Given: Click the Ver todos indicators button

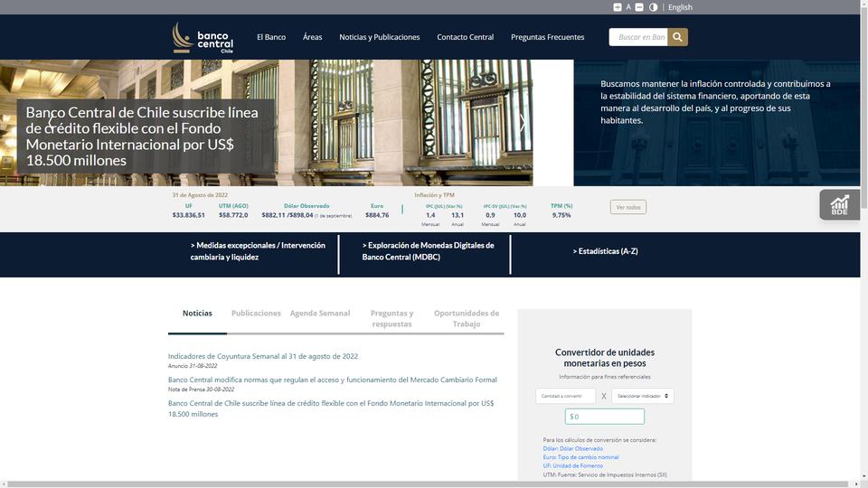Looking at the screenshot, I should (628, 207).
